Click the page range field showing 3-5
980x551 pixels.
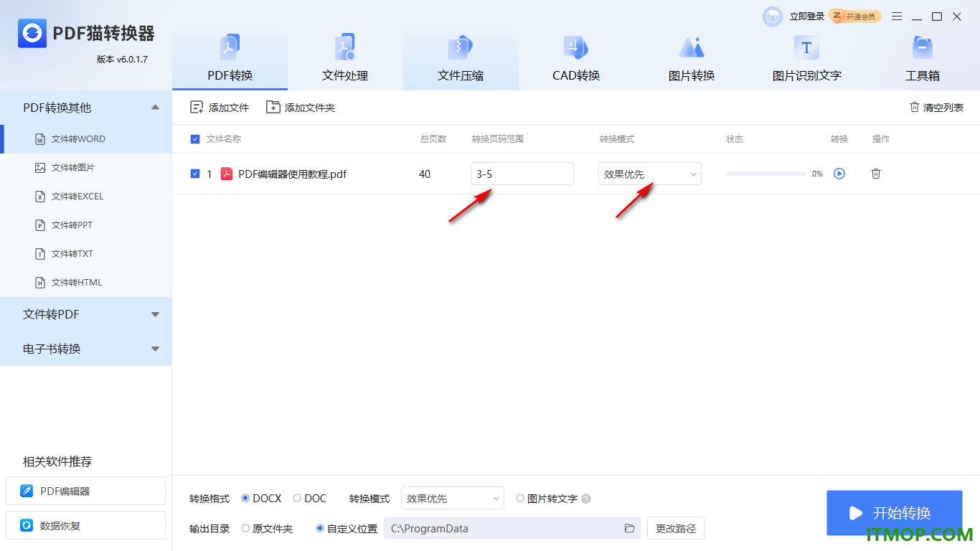pyautogui.click(x=522, y=174)
